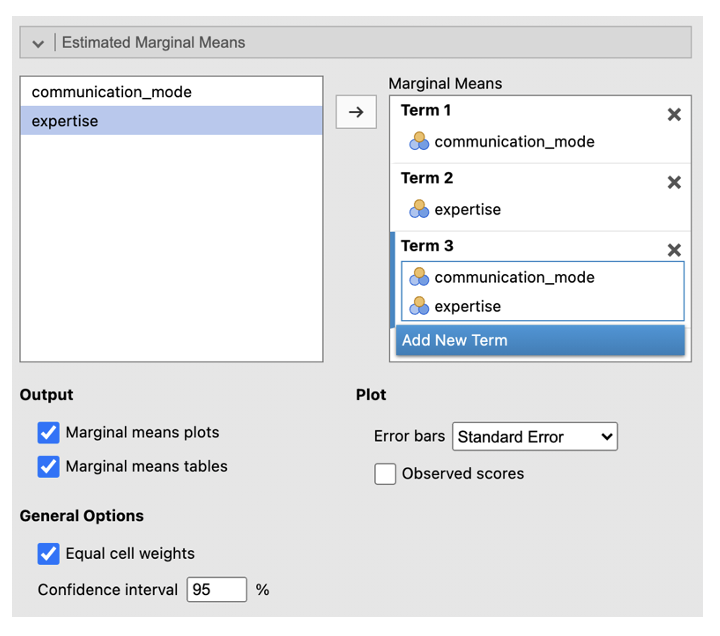Click the arrow to move variable to Marginal Means
The width and height of the screenshot is (720, 636).
(x=355, y=112)
